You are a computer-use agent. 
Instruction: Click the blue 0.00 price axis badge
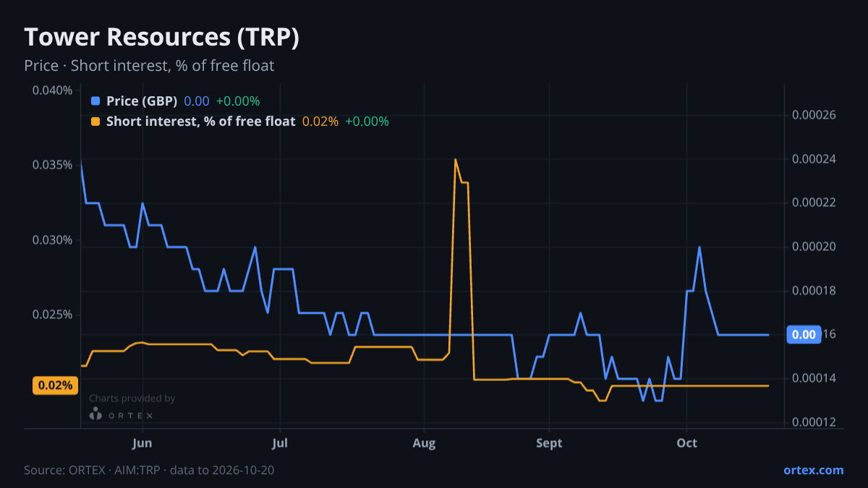point(804,335)
